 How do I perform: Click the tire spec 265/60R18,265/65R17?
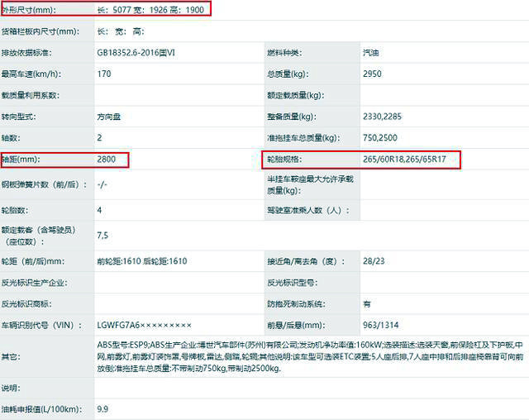pos(404,160)
